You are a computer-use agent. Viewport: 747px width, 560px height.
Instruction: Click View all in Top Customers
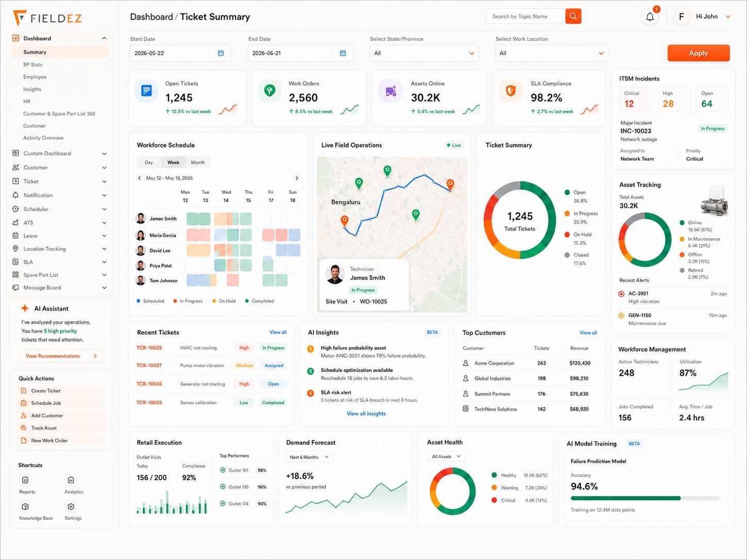click(588, 333)
